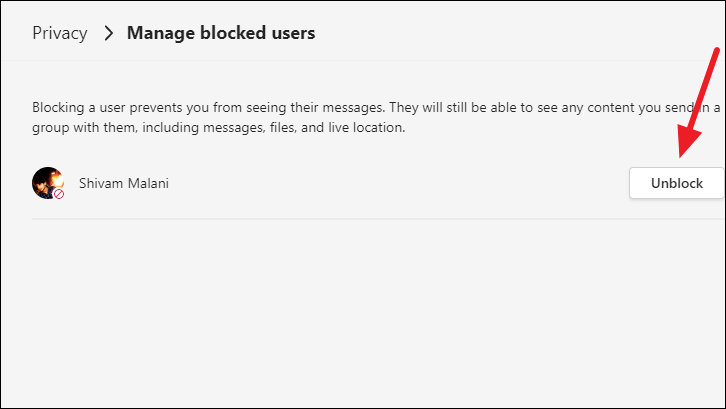Go back to Privacy settings breadcrumb
Image resolution: width=726 pixels, height=409 pixels.
(x=60, y=33)
